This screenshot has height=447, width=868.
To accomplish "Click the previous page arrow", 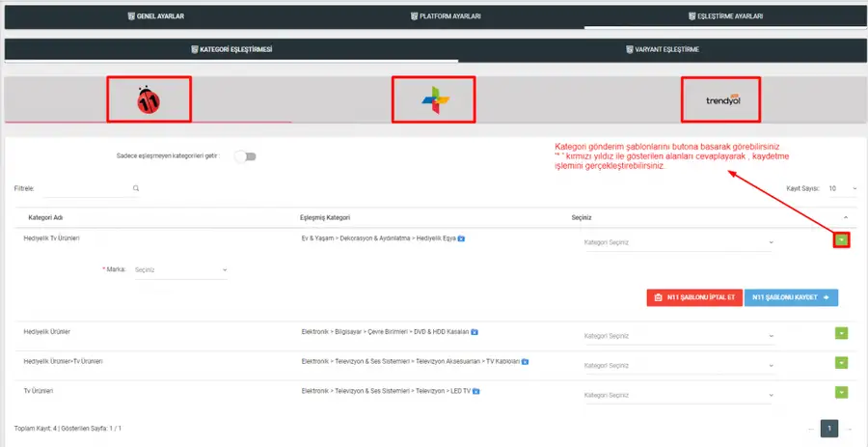I will point(811,429).
